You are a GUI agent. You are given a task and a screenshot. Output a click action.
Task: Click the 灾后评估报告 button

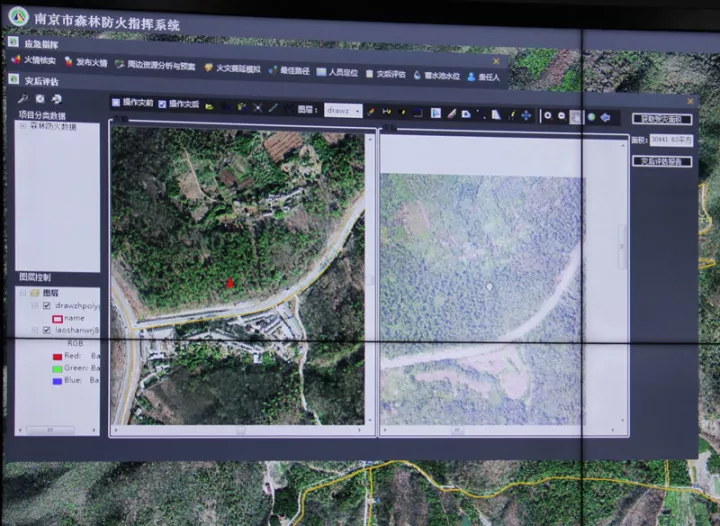coord(662,161)
